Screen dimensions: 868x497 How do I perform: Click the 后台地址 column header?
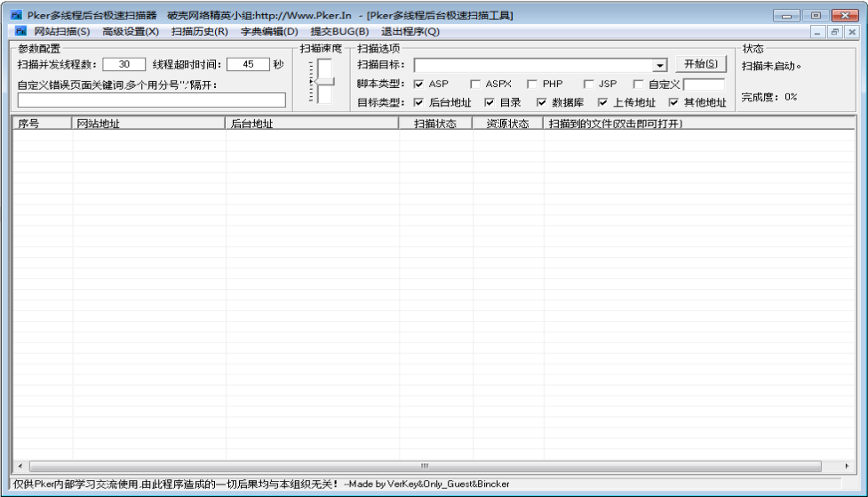(x=311, y=124)
